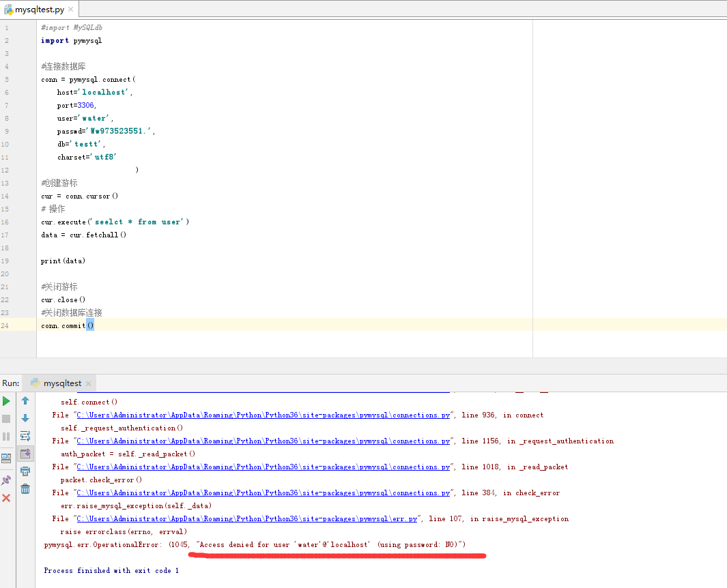
Task: Click the 'conn = pymysql.connect(' line
Action: pos(88,80)
